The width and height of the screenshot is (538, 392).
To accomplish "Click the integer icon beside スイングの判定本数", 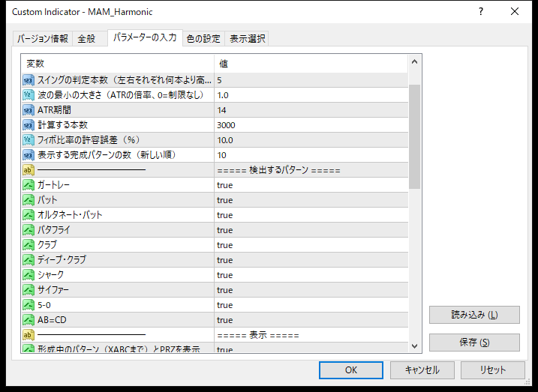I will [29, 80].
